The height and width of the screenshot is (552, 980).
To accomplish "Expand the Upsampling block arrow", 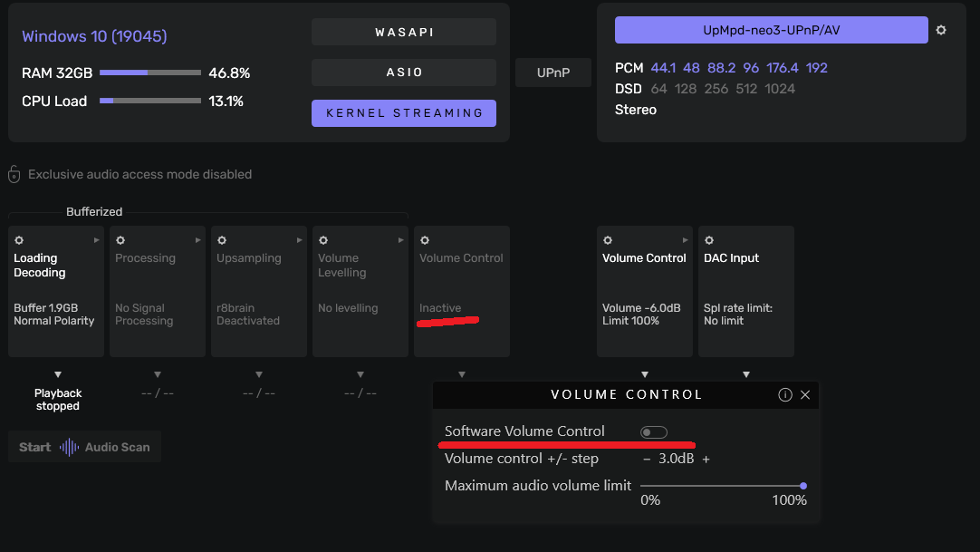I will [x=300, y=240].
